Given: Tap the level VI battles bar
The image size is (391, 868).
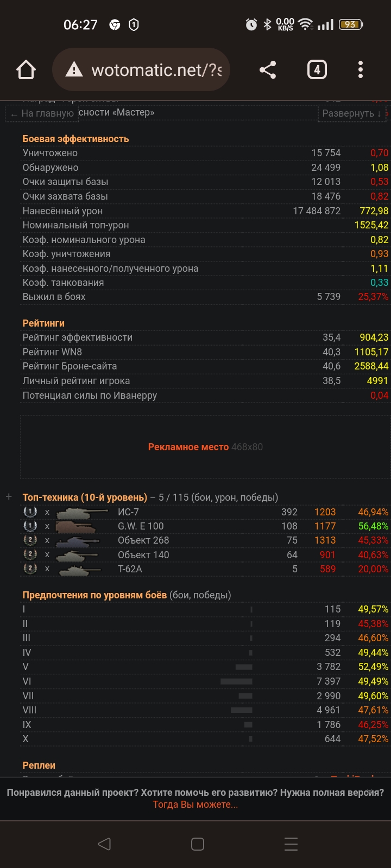Looking at the screenshot, I should (x=236, y=681).
